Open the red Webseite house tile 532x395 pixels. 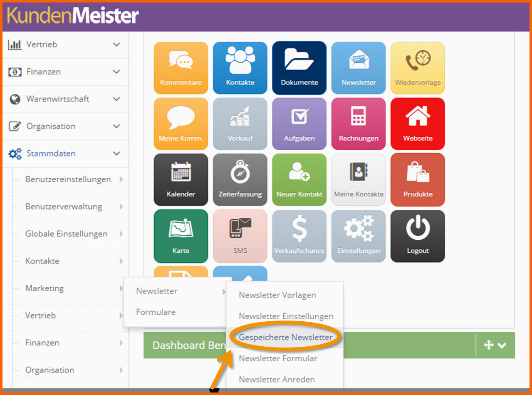pyautogui.click(x=418, y=124)
